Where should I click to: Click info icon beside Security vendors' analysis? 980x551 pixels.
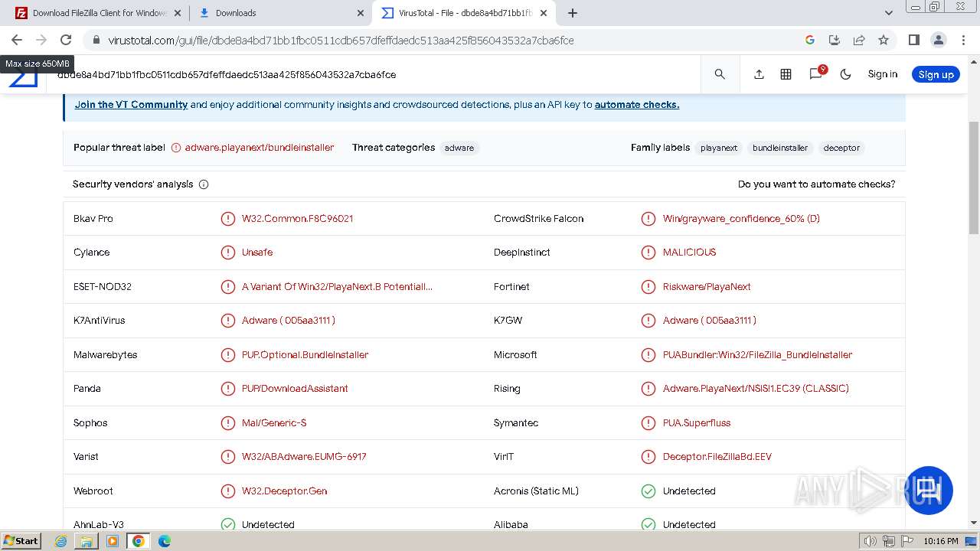click(204, 184)
